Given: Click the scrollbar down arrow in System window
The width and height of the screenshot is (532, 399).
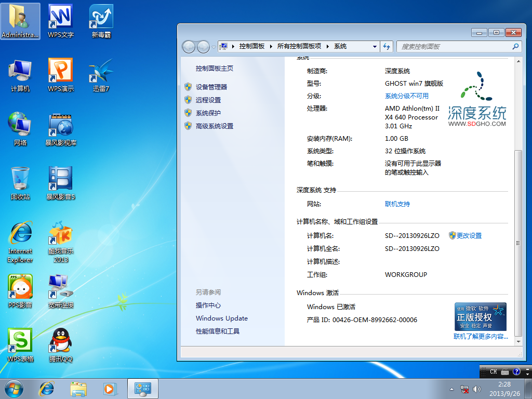Looking at the screenshot, I should [x=518, y=342].
